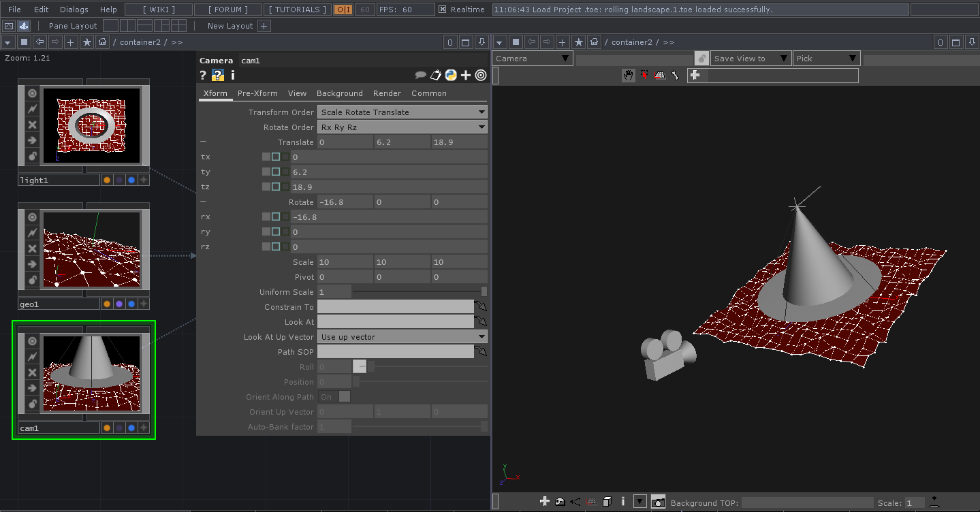The width and height of the screenshot is (980, 512).
Task: Switch to the Pre-Xform tab
Action: (257, 93)
